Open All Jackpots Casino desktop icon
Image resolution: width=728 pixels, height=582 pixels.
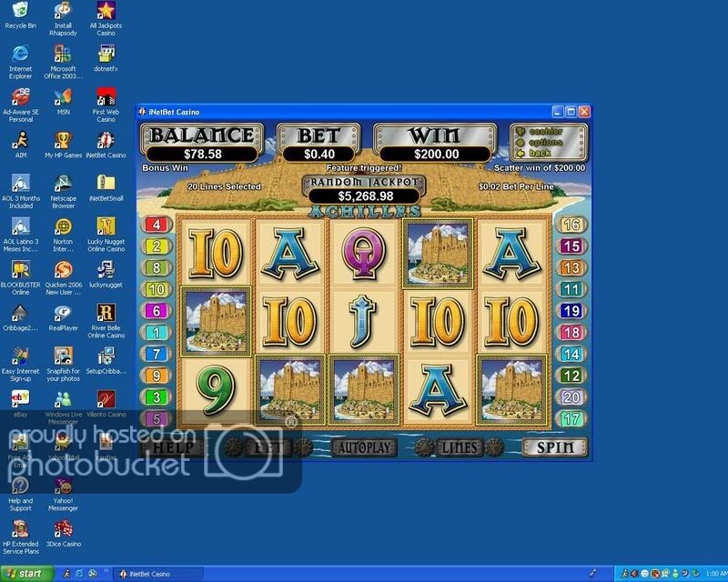pyautogui.click(x=106, y=19)
